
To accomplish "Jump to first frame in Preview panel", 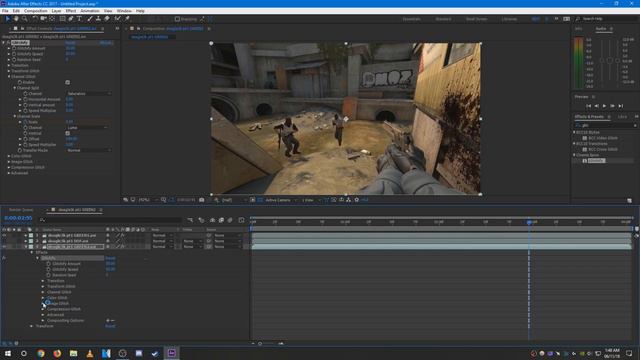I will pos(588,106).
